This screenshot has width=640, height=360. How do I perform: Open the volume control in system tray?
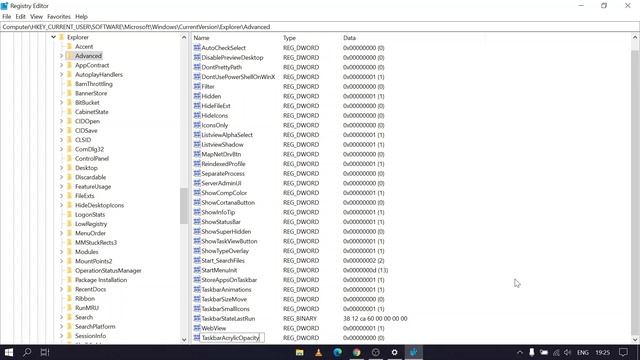click(567, 352)
